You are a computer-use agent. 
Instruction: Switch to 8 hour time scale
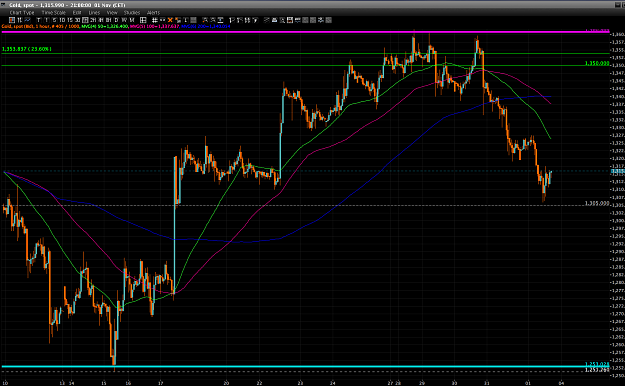pos(108,20)
